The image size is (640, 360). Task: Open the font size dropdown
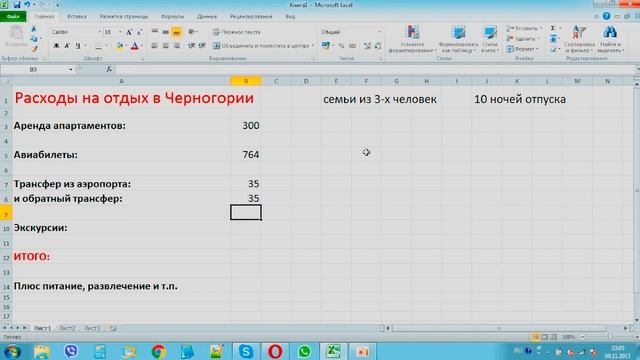(120, 32)
